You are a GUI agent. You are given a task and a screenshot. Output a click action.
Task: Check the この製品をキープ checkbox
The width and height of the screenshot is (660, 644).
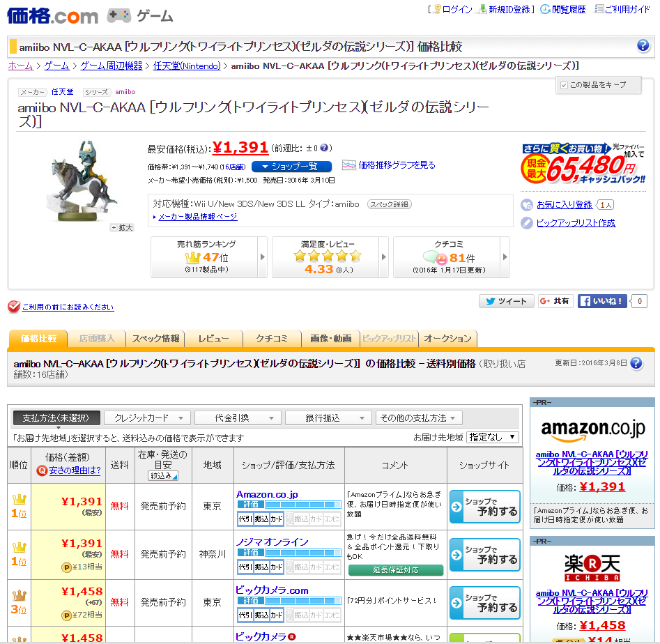[x=564, y=85]
